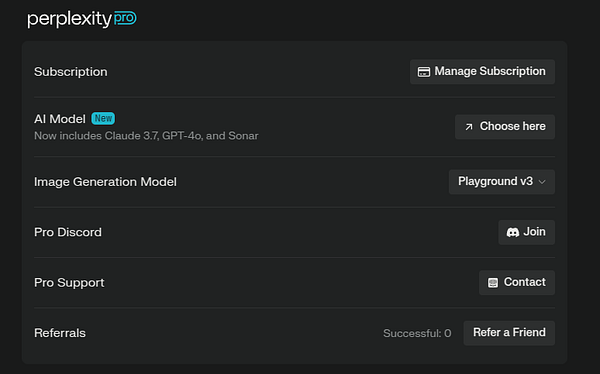
Task: Click Refer a Friend button
Action: point(509,333)
